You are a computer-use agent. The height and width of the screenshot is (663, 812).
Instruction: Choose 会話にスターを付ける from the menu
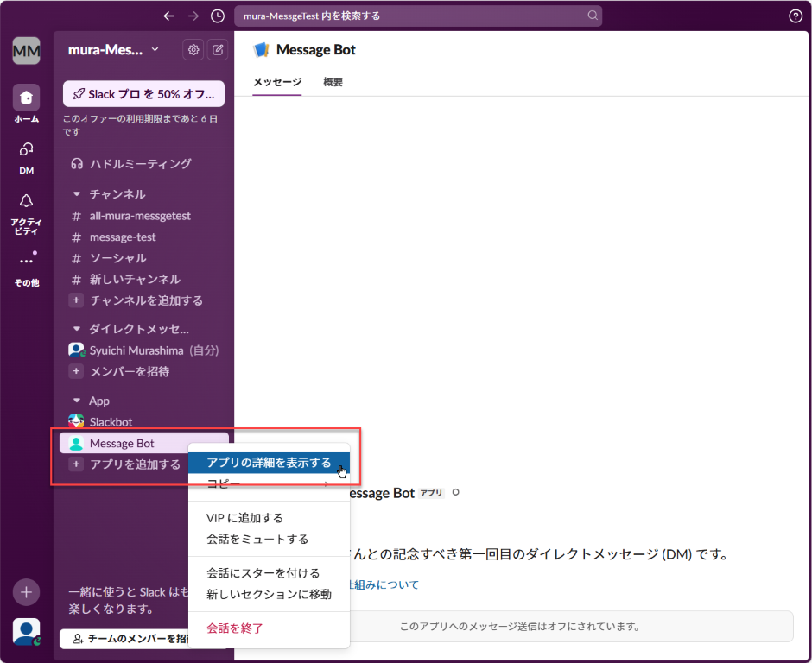(x=269, y=573)
